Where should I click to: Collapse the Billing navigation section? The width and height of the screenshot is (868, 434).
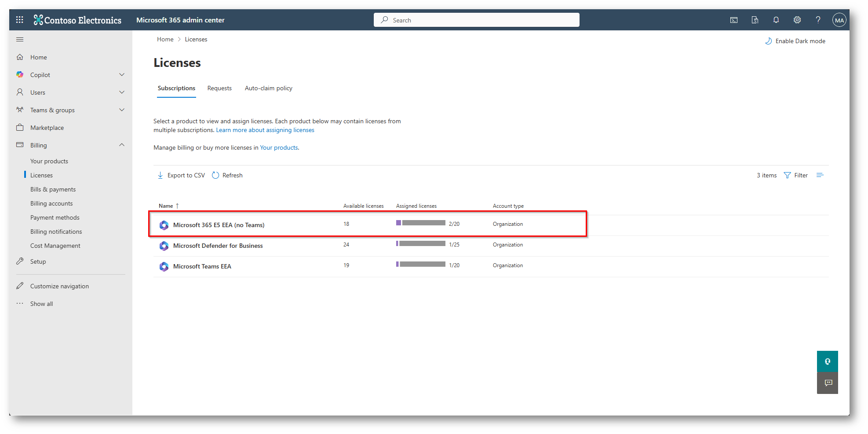coord(122,145)
